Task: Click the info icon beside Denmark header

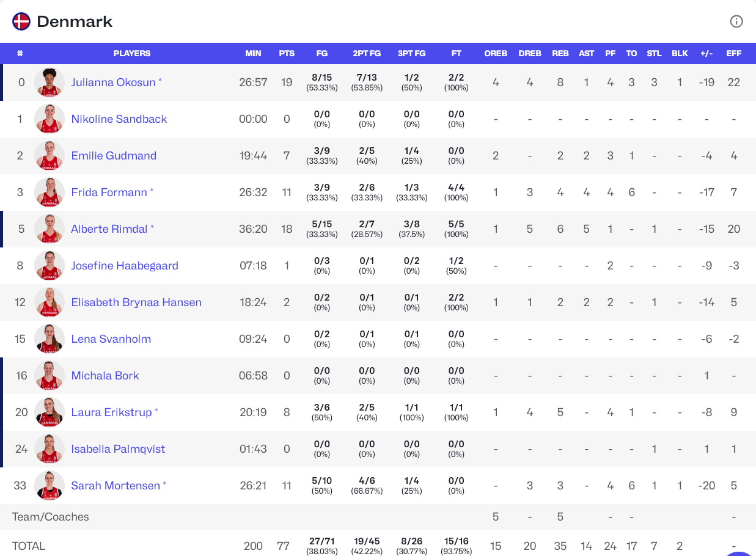Action: coord(736,21)
